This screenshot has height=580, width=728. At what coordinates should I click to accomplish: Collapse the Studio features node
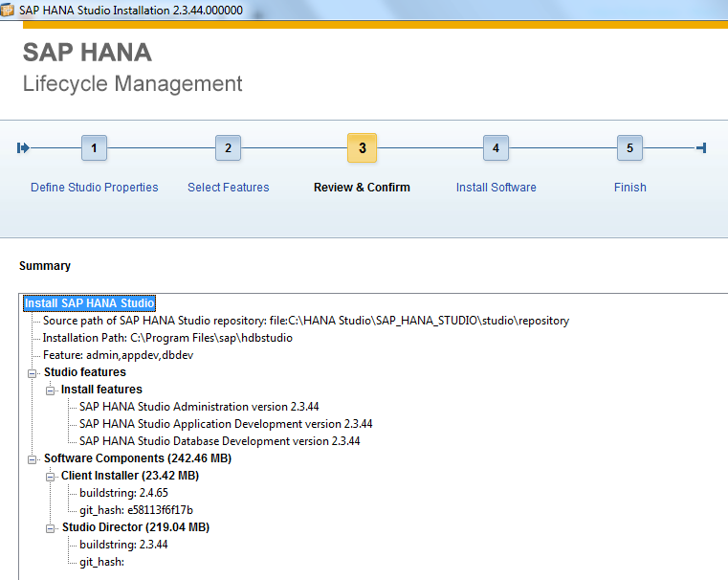pyautogui.click(x=32, y=373)
